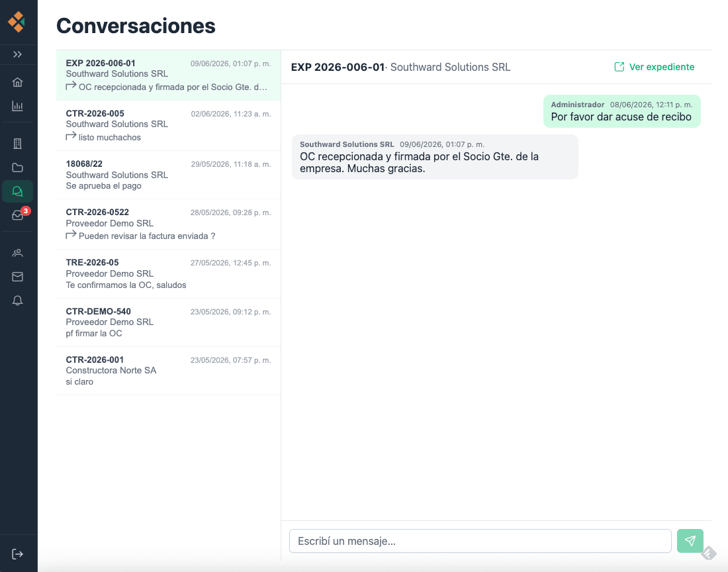Open the 18068/22 conversation
Screen dimensions: 728x572
[x=168, y=175]
